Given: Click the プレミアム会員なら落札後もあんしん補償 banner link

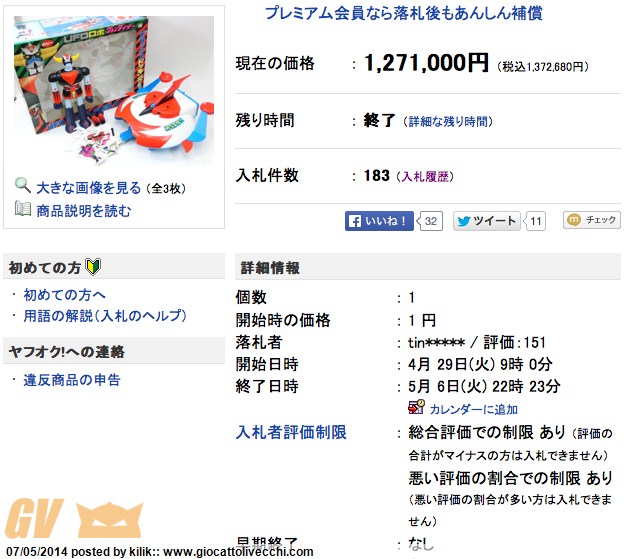Looking at the screenshot, I should tap(403, 13).
